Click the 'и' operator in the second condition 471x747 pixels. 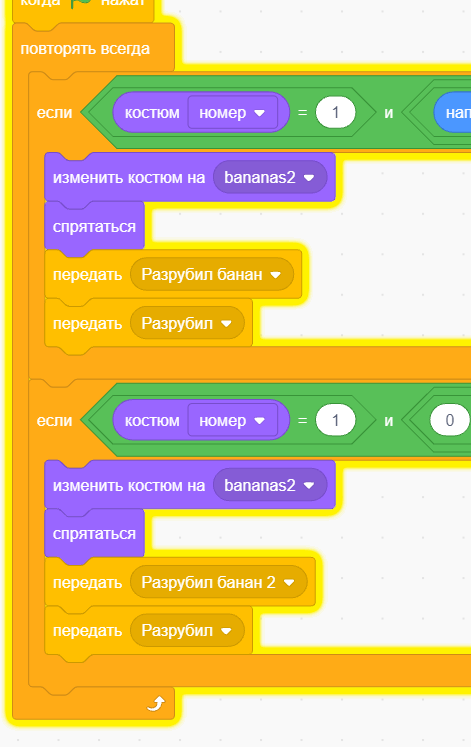pos(389,421)
